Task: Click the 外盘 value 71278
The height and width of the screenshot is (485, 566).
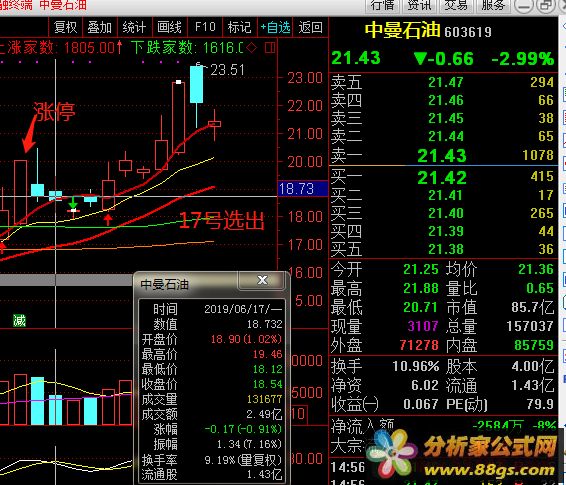Action: click(419, 345)
